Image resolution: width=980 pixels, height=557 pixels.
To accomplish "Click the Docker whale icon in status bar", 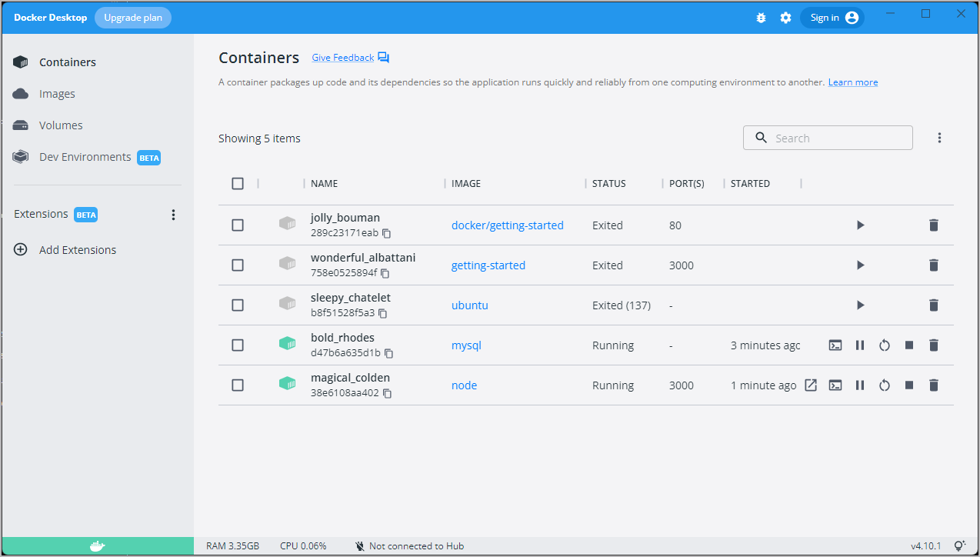I will [x=97, y=546].
